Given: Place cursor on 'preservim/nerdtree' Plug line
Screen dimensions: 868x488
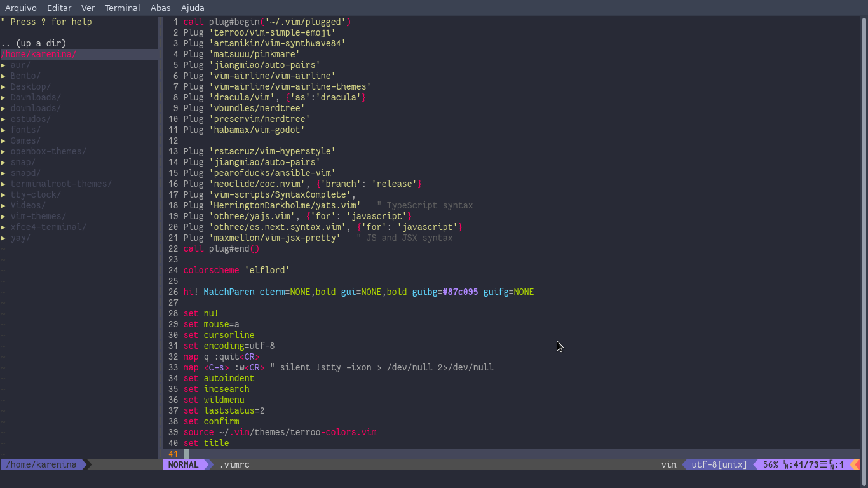Looking at the screenshot, I should pyautogui.click(x=247, y=119).
